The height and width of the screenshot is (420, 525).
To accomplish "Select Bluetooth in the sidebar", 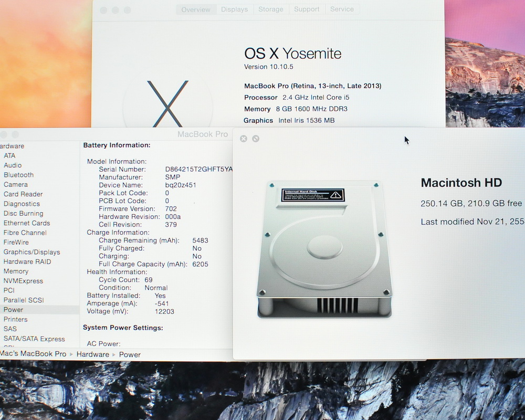I will click(19, 175).
